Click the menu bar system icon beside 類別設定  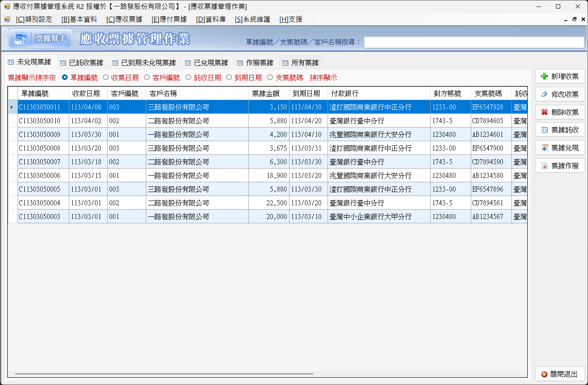[x=7, y=19]
